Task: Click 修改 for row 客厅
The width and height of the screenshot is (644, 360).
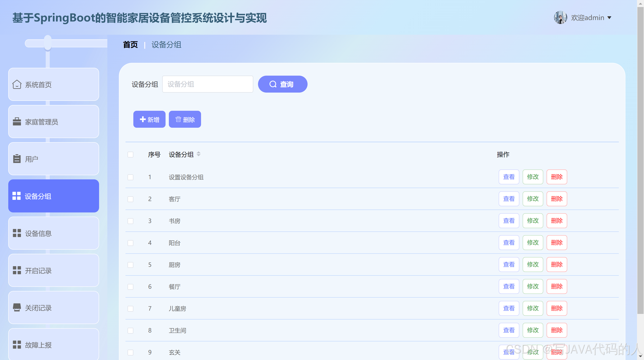Action: pos(533,199)
